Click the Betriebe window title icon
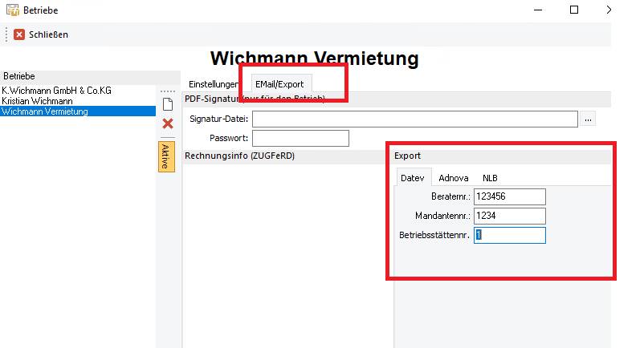 pyautogui.click(x=13, y=10)
